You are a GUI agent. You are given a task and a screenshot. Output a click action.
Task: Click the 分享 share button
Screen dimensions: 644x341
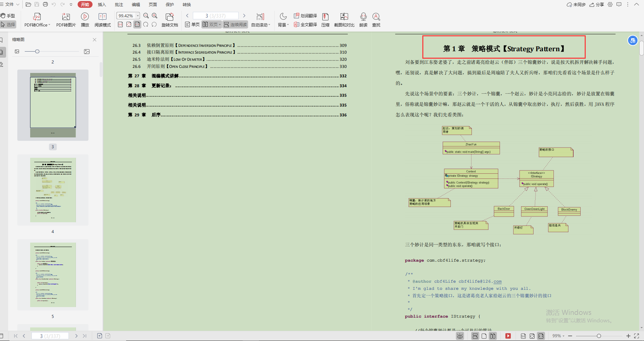[x=597, y=4]
